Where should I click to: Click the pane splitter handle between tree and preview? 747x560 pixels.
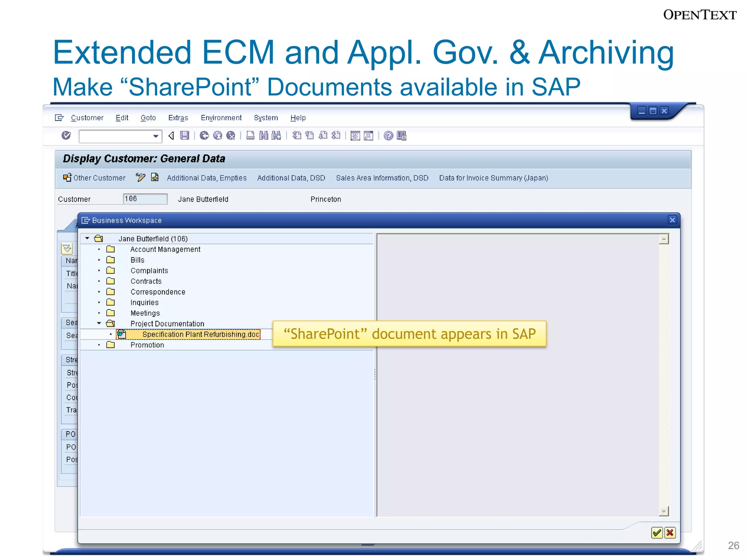(375, 375)
